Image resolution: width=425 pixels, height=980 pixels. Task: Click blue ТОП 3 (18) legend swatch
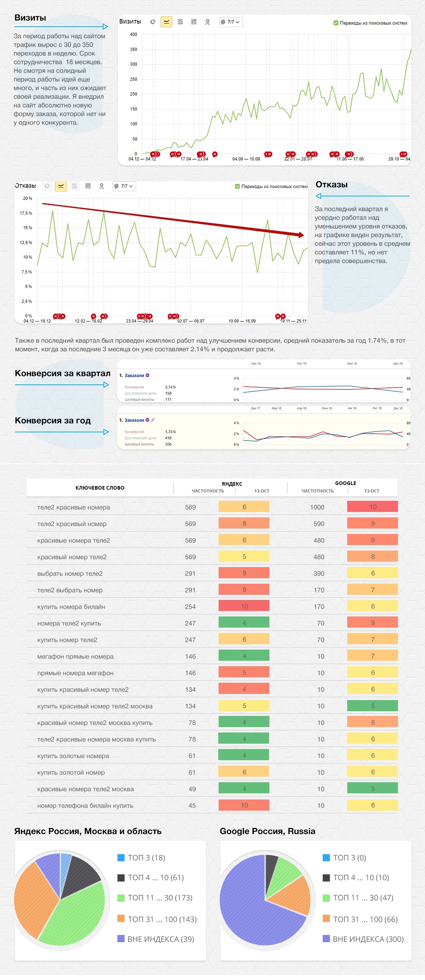tap(121, 857)
